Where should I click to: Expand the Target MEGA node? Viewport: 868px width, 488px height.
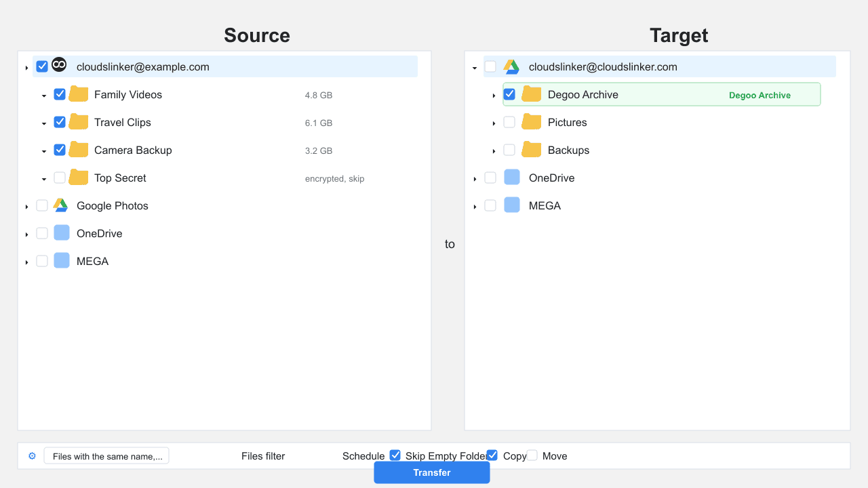(x=475, y=207)
